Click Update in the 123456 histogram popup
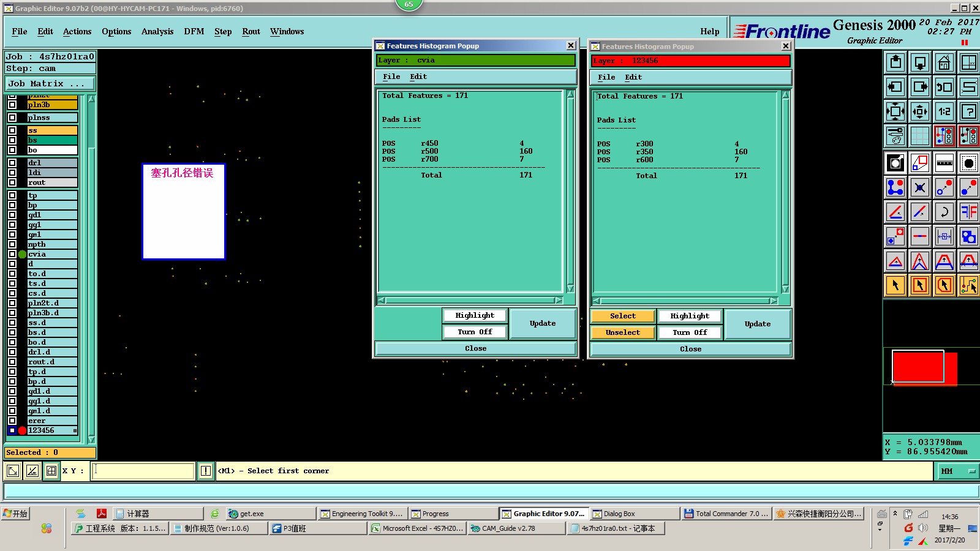 pos(758,324)
